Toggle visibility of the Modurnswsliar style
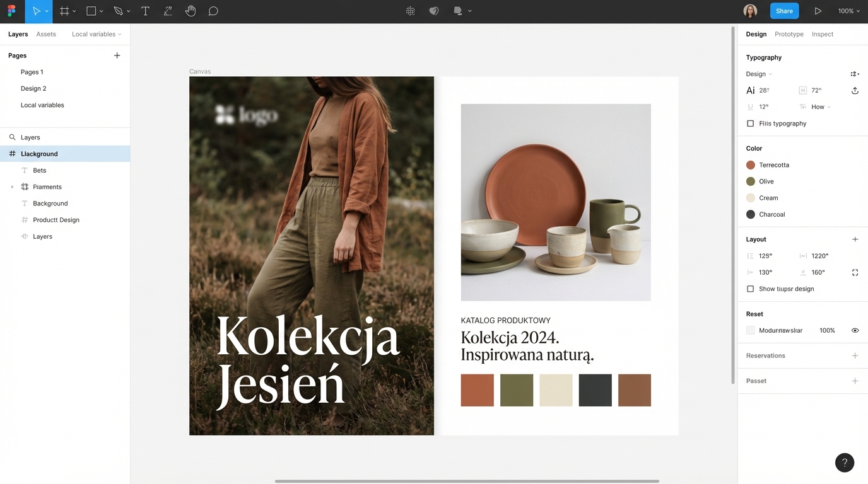Screen dimensions: 868x484 [855, 330]
